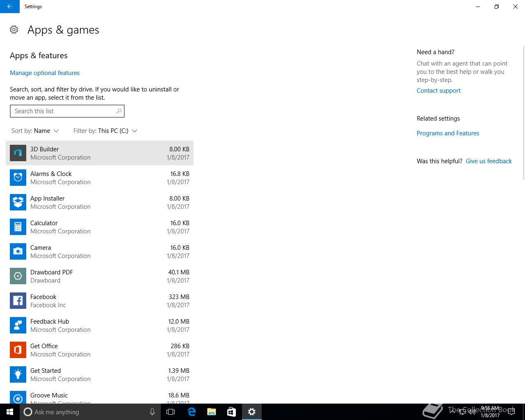Click the Settings gear icon beside Apps & games
The height and width of the screenshot is (420, 525).
point(14,30)
